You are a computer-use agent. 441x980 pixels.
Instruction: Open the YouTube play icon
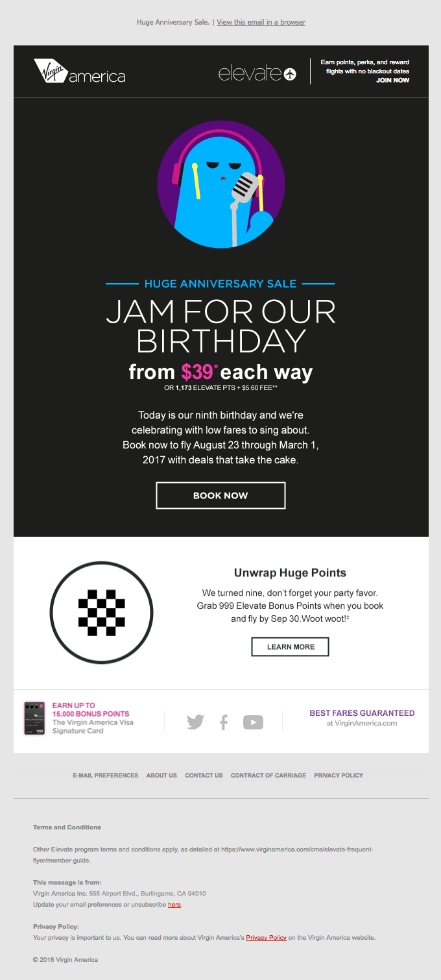click(253, 722)
